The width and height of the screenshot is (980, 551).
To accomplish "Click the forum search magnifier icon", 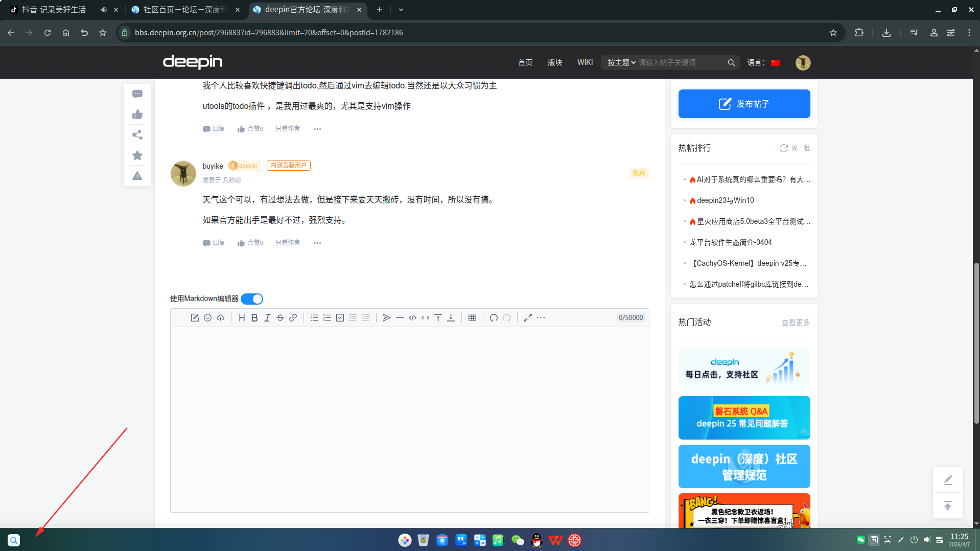I will click(731, 63).
